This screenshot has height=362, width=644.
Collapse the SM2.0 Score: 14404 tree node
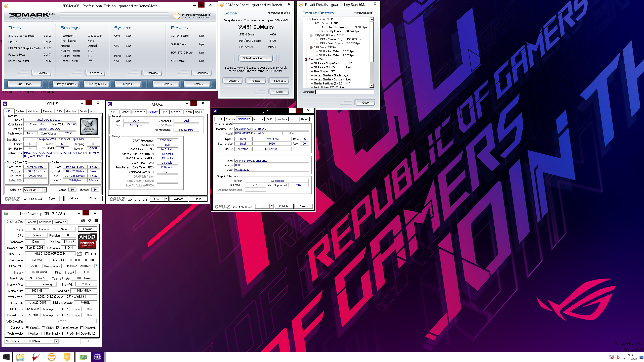pyautogui.click(x=311, y=23)
